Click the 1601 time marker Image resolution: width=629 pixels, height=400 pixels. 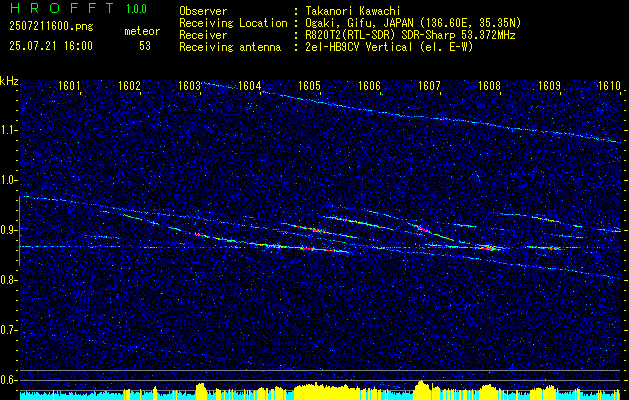[69, 86]
